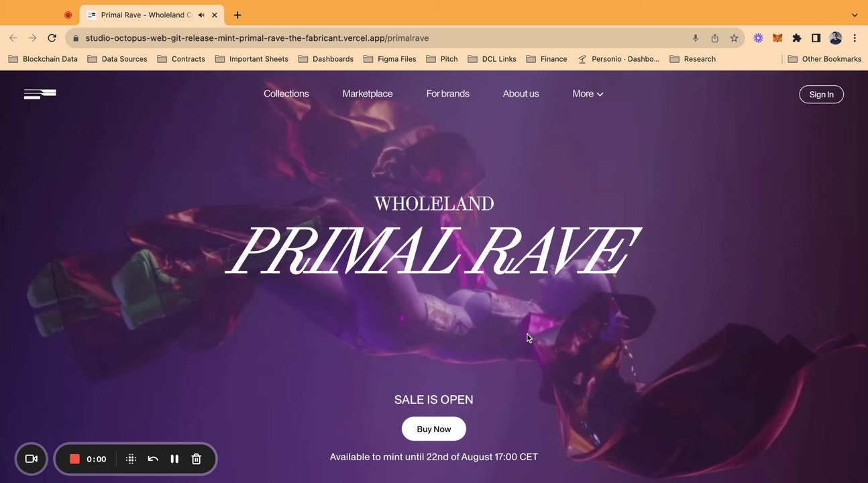
Task: Open the Collections nav item
Action: pos(286,94)
